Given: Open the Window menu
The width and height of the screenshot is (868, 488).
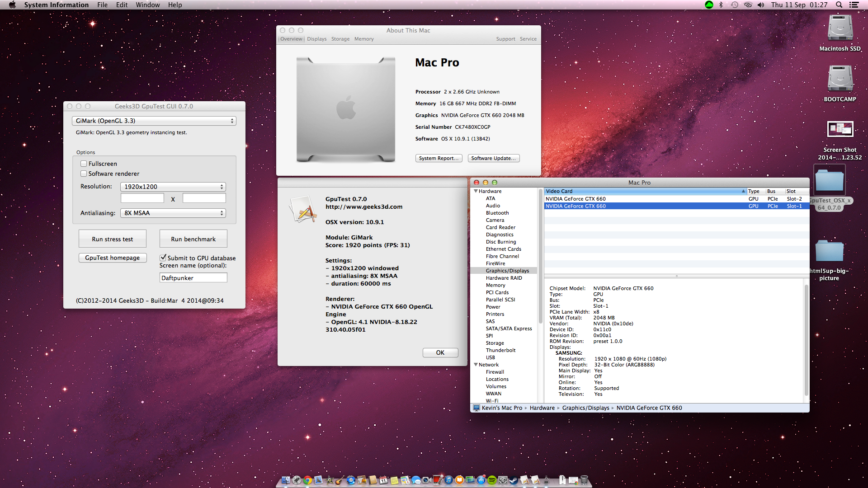Looking at the screenshot, I should [148, 5].
